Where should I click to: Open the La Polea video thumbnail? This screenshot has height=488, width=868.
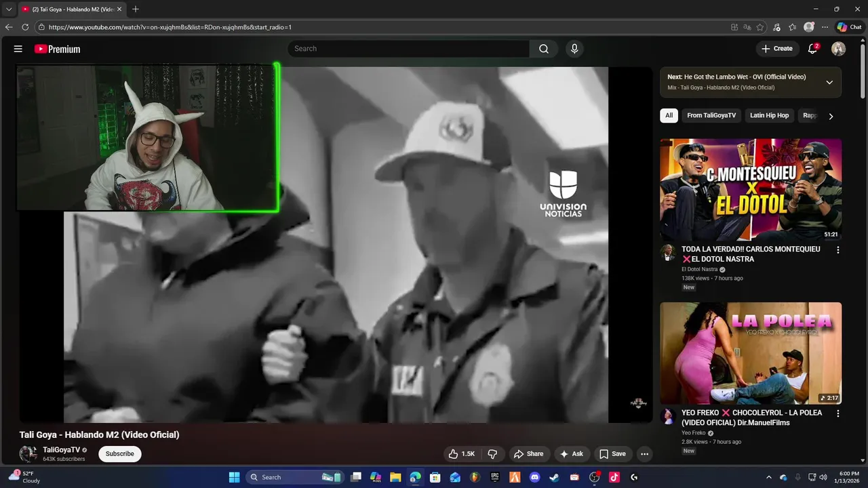click(751, 353)
